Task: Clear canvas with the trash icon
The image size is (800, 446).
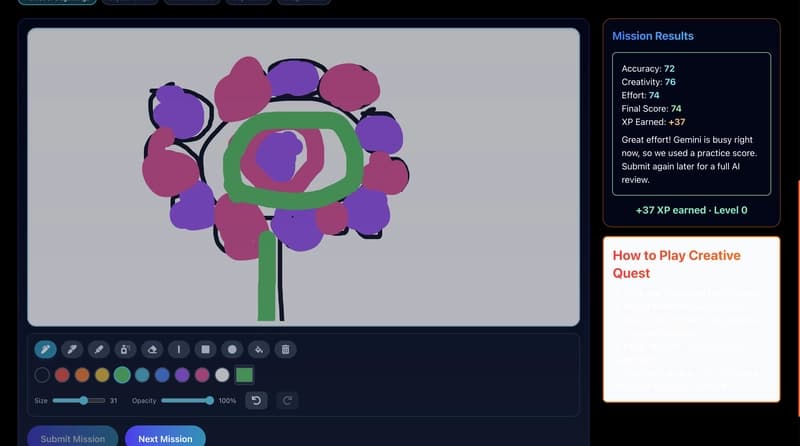Action: (285, 350)
